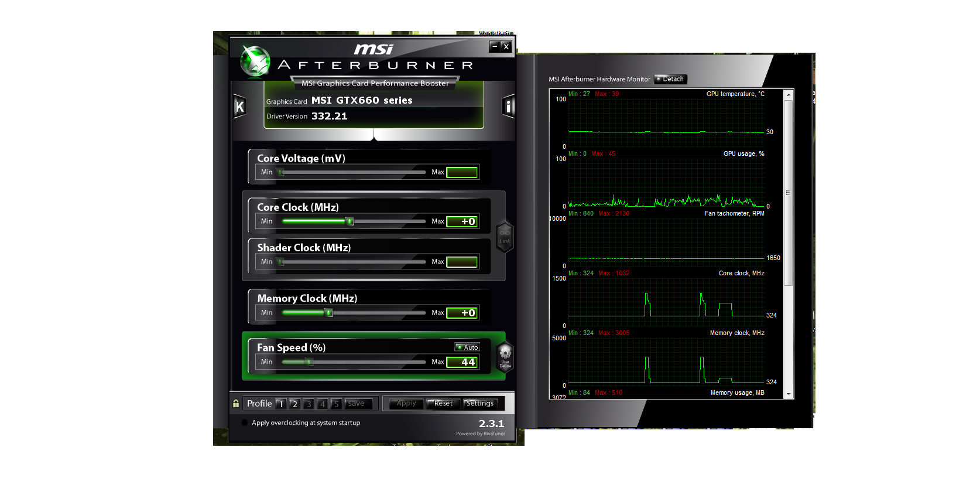
Task: Toggle Auto fan speed mode
Action: point(467,347)
